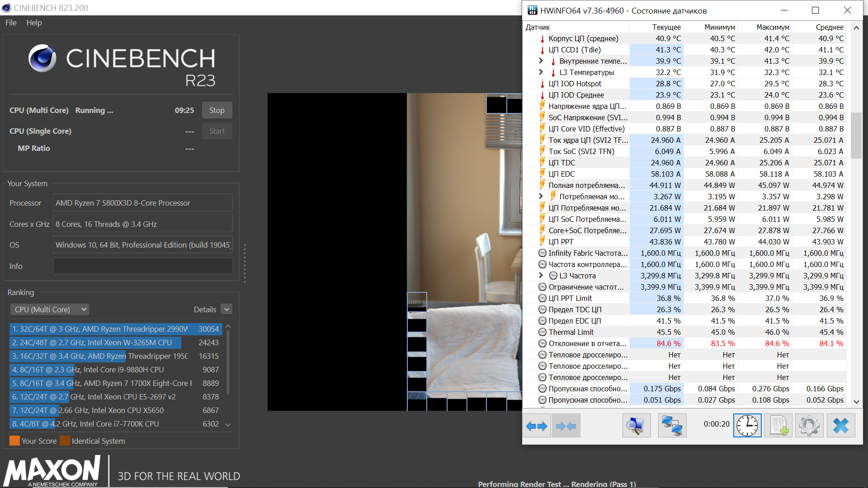Open the File menu in Cinebench
The image size is (868, 488).
(x=11, y=23)
